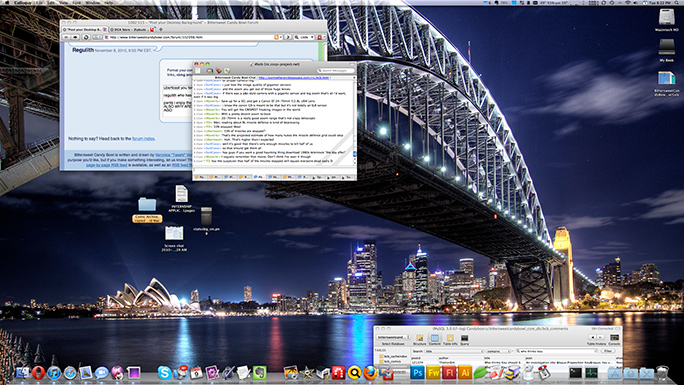684x385 pixels.
Task: Launch Skype from the dock
Action: pyautogui.click(x=164, y=373)
